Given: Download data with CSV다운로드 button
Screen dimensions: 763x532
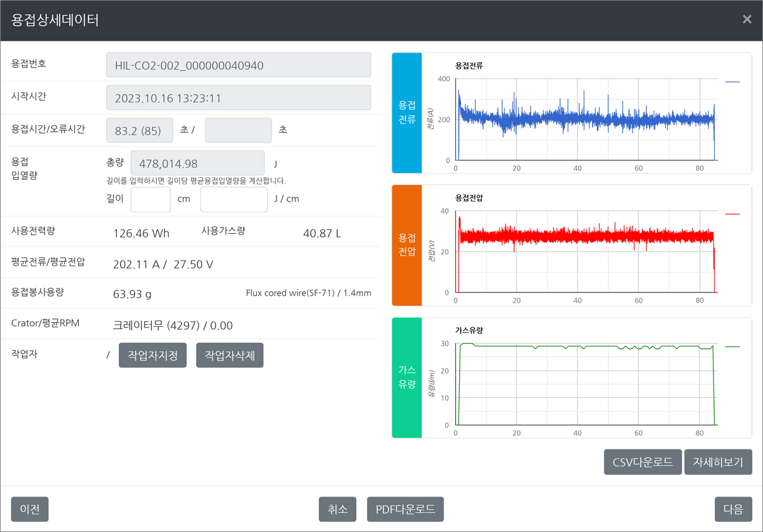Looking at the screenshot, I should pyautogui.click(x=642, y=462).
